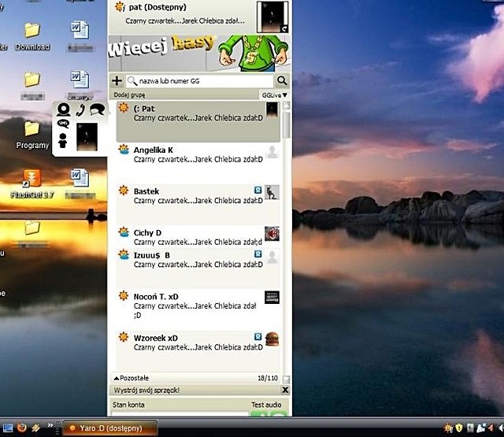The image size is (504, 437).
Task: Open FlashGet 3.7 desktop shortcut
Action: tap(31, 183)
